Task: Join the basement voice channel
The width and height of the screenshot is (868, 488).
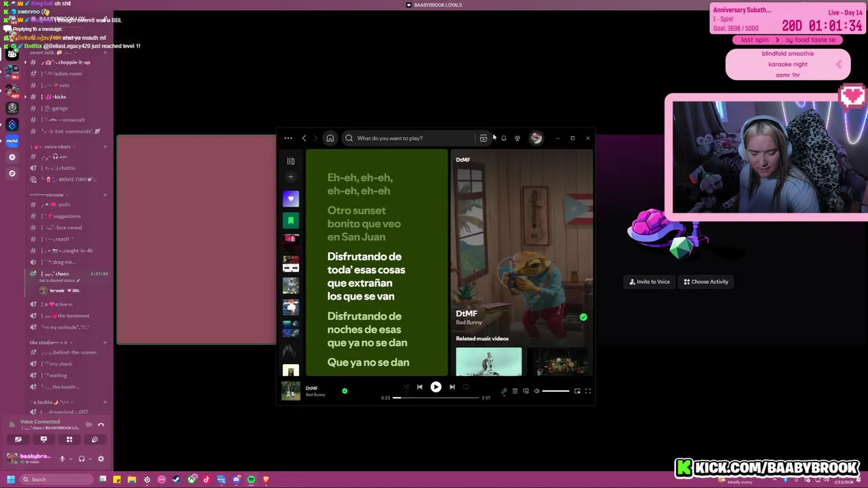Action: coord(66,316)
